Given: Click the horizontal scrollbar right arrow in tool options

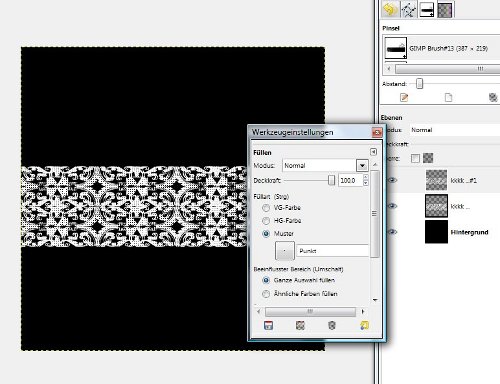Looking at the screenshot, I should pos(363,312).
